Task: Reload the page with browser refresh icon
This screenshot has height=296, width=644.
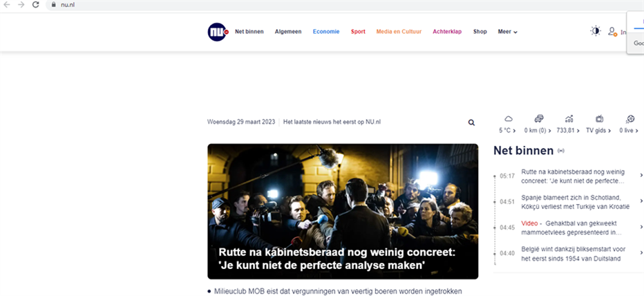Action: (36, 5)
